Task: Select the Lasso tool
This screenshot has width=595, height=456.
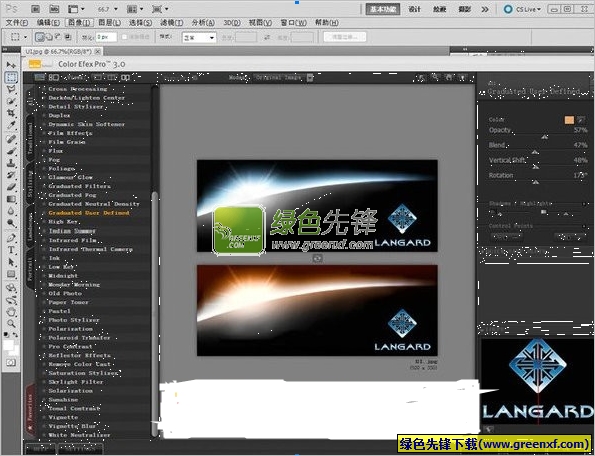Action: click(11, 89)
